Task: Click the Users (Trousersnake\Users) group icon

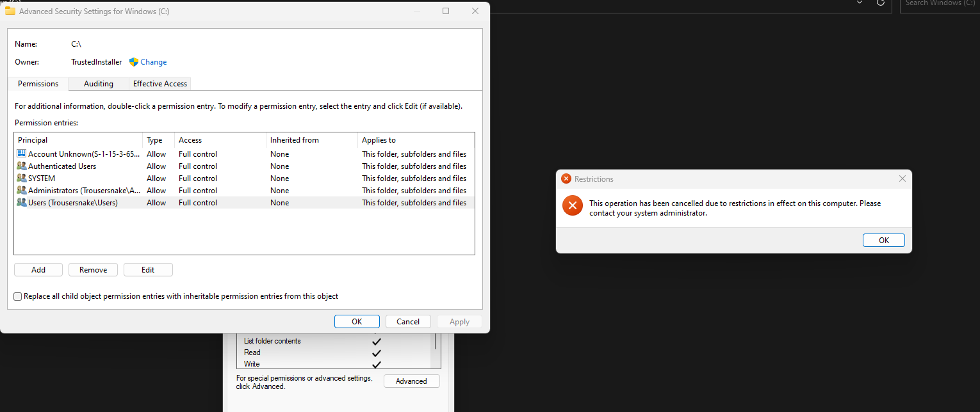Action: 22,203
